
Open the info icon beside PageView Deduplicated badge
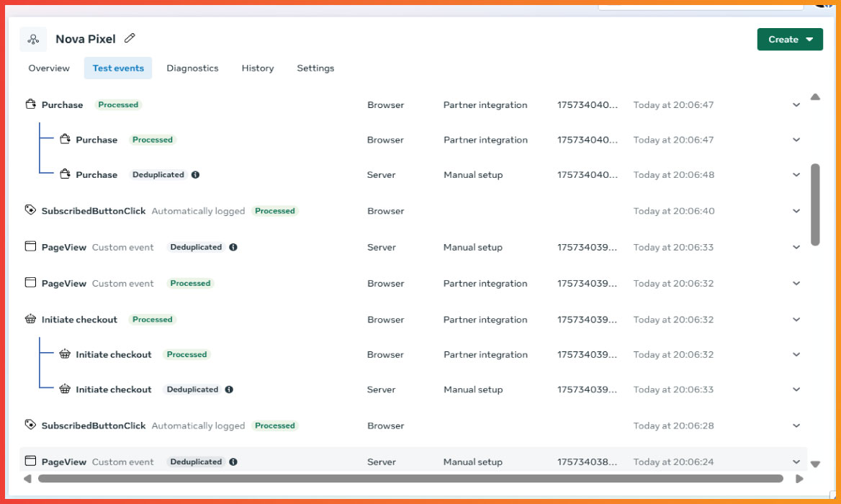click(x=233, y=247)
